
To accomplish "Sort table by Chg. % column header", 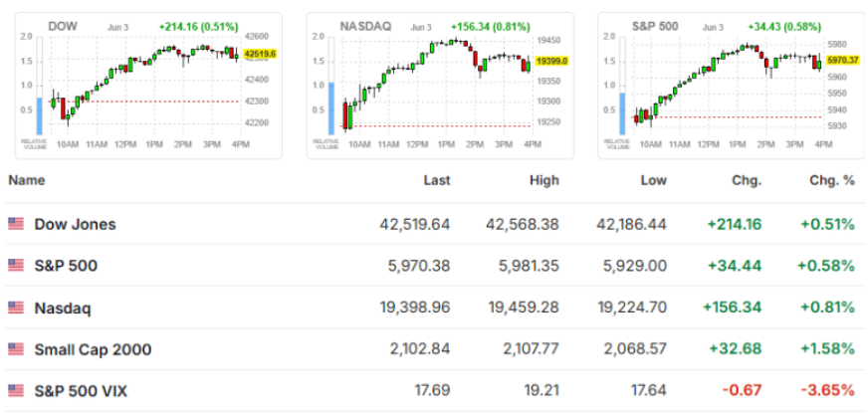I will (x=830, y=180).
